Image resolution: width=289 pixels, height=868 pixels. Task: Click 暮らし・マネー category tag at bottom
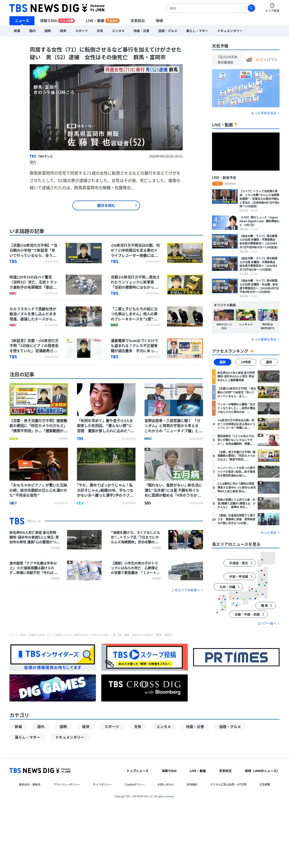click(x=27, y=737)
